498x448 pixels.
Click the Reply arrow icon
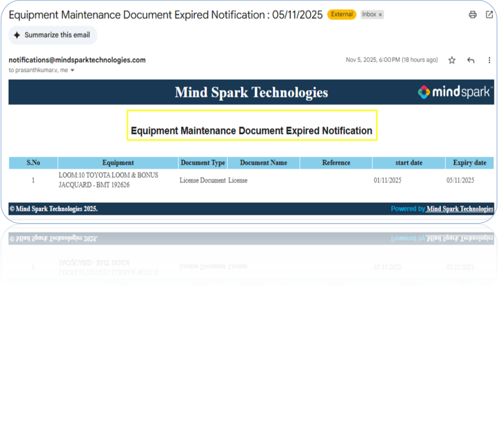pos(470,60)
